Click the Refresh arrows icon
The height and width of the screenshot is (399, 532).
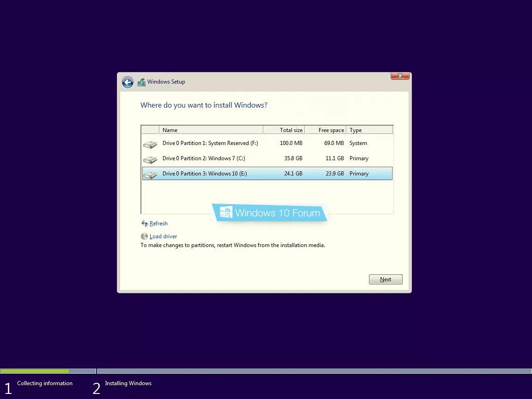click(x=144, y=223)
